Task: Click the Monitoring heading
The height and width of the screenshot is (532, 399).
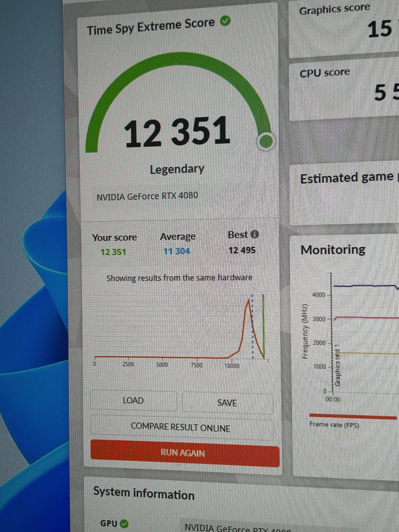Action: (x=333, y=250)
